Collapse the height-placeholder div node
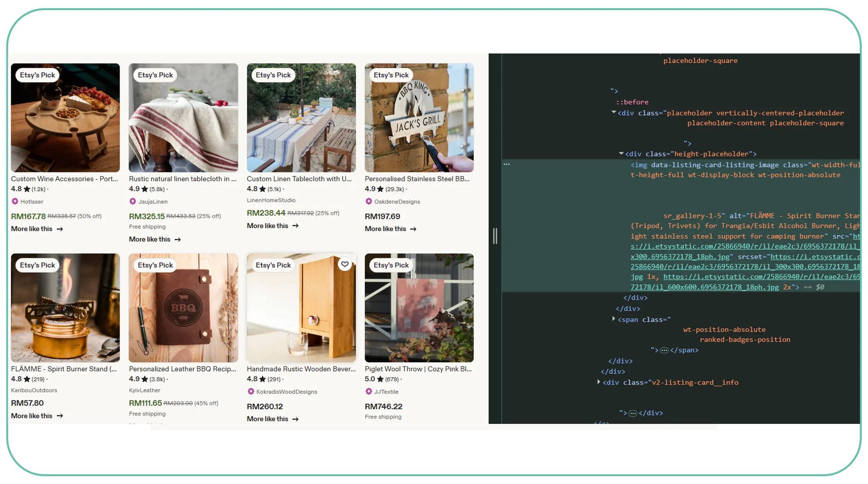868x484 pixels. click(621, 153)
